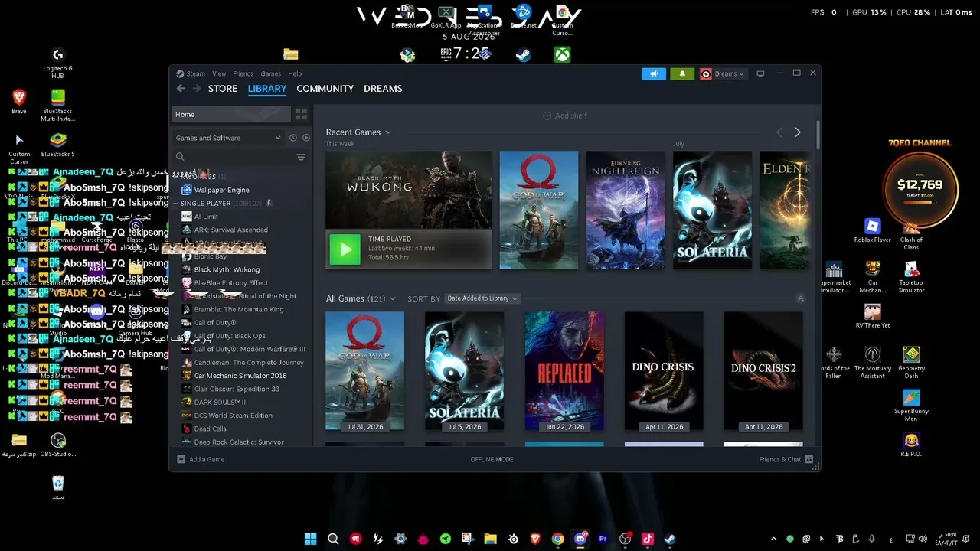
Task: Open the Help menu
Action: (x=295, y=73)
